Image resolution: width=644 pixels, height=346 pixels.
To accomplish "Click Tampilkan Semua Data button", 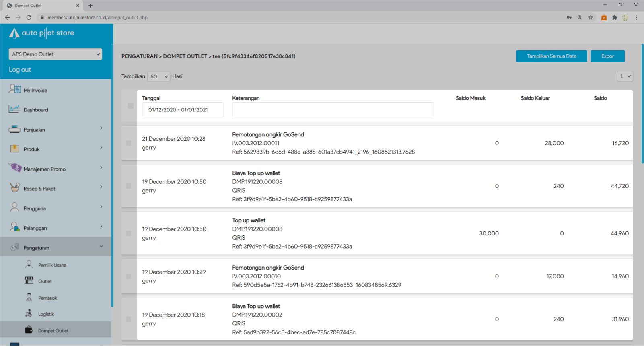I will [551, 56].
